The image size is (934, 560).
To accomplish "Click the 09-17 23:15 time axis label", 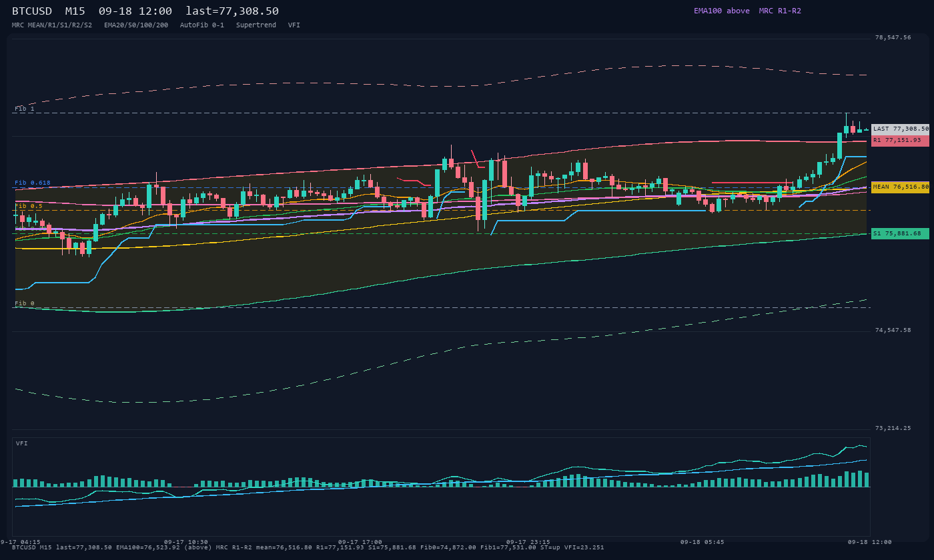I will (x=528, y=542).
